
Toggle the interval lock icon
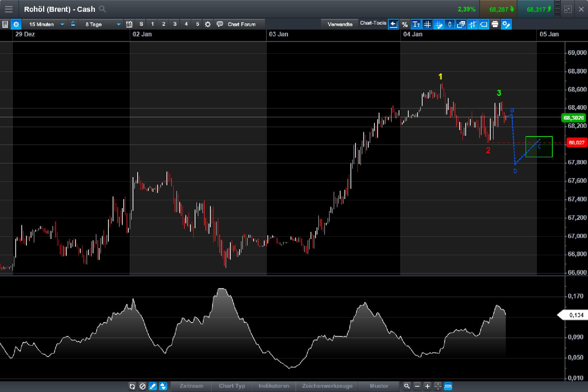[73, 24]
